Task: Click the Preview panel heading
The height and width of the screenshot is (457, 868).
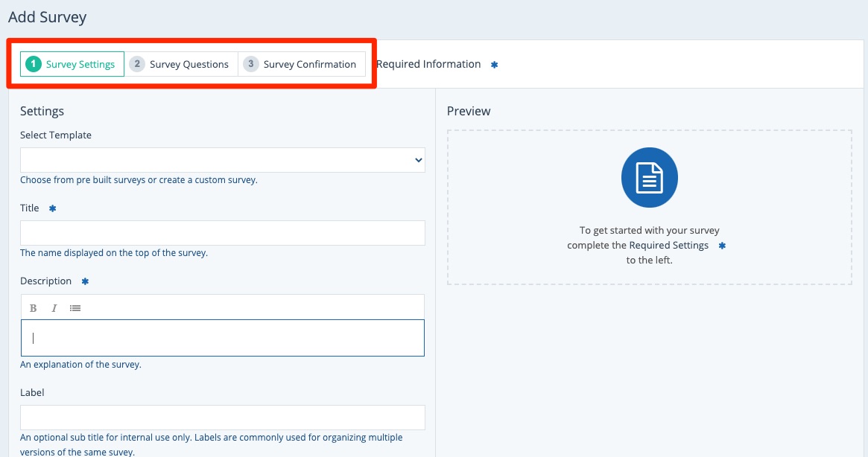Action: (x=469, y=111)
